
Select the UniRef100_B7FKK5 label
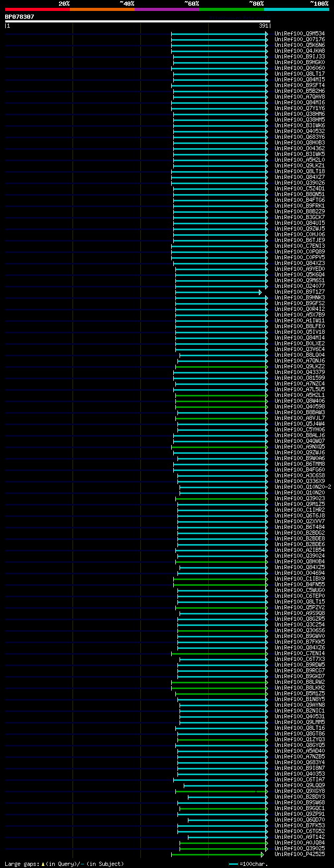point(300,642)
